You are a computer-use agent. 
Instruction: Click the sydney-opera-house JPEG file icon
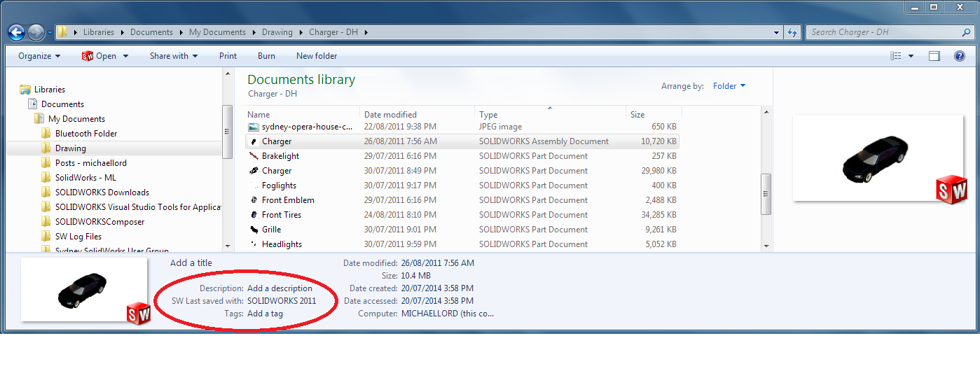[254, 127]
